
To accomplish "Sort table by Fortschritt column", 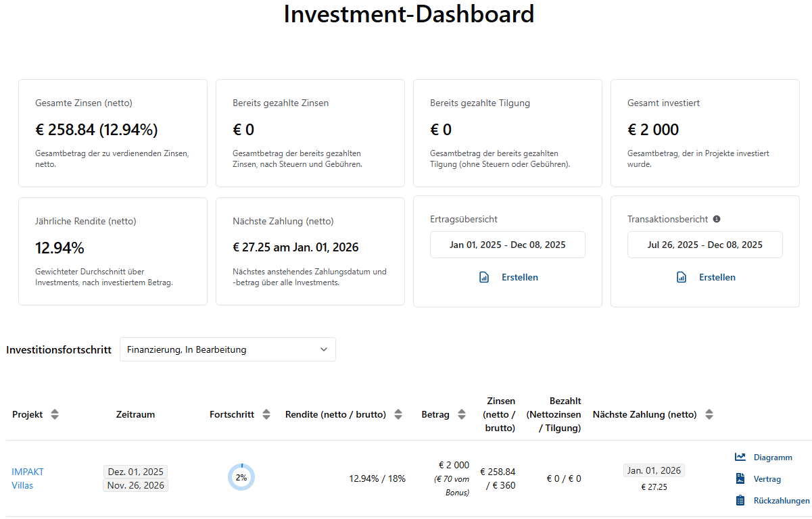I will (266, 414).
